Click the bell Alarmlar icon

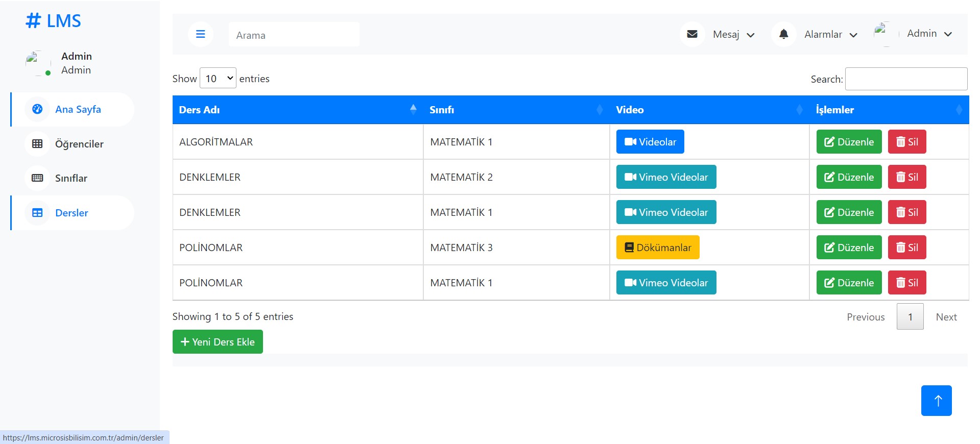pos(783,34)
